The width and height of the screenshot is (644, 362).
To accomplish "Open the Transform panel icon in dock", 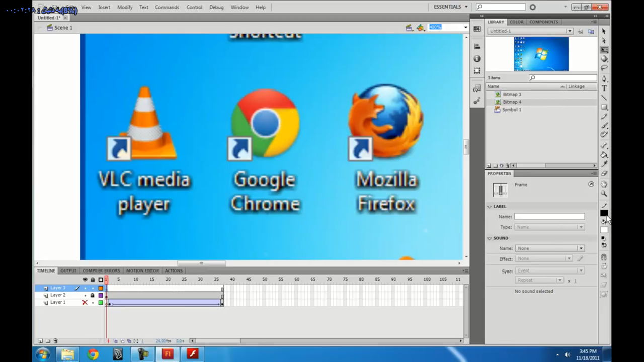I will point(477,71).
